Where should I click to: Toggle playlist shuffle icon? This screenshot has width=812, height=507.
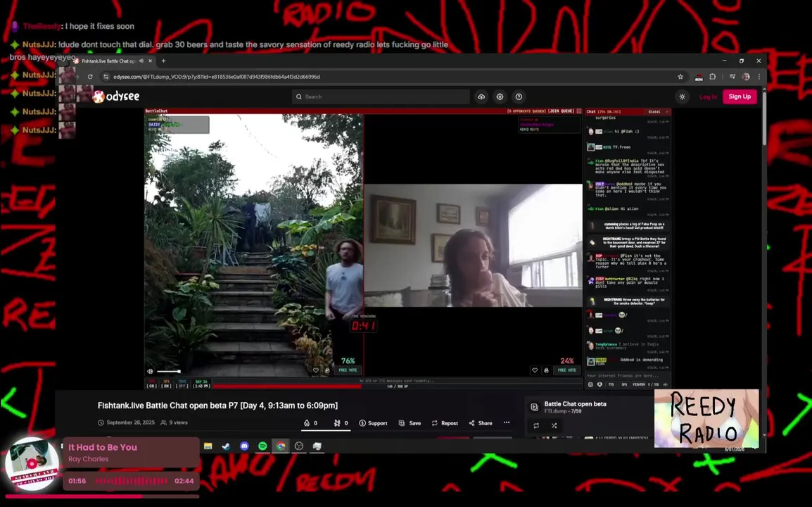[554, 425]
